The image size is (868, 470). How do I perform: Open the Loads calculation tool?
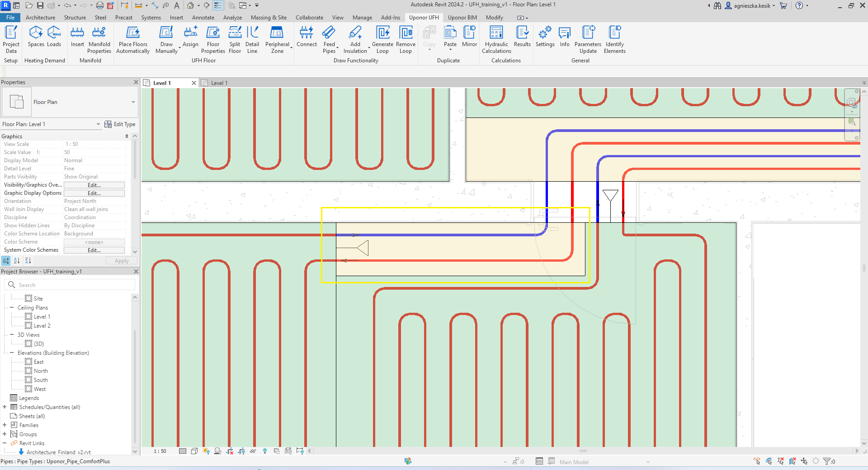click(x=54, y=36)
